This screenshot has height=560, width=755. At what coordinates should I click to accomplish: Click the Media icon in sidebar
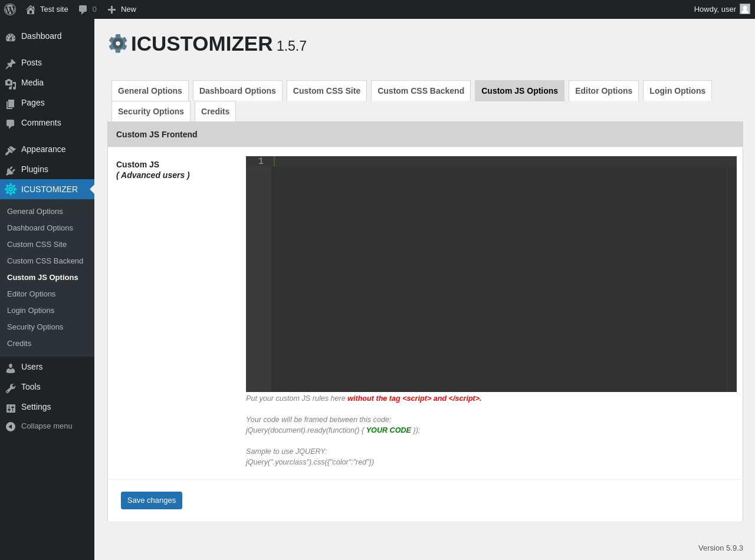click(x=11, y=84)
